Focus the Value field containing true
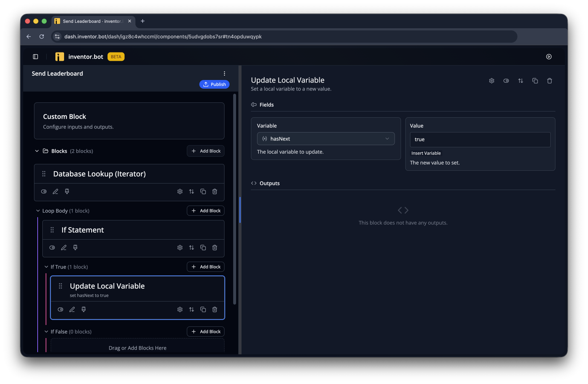 pyautogui.click(x=480, y=139)
